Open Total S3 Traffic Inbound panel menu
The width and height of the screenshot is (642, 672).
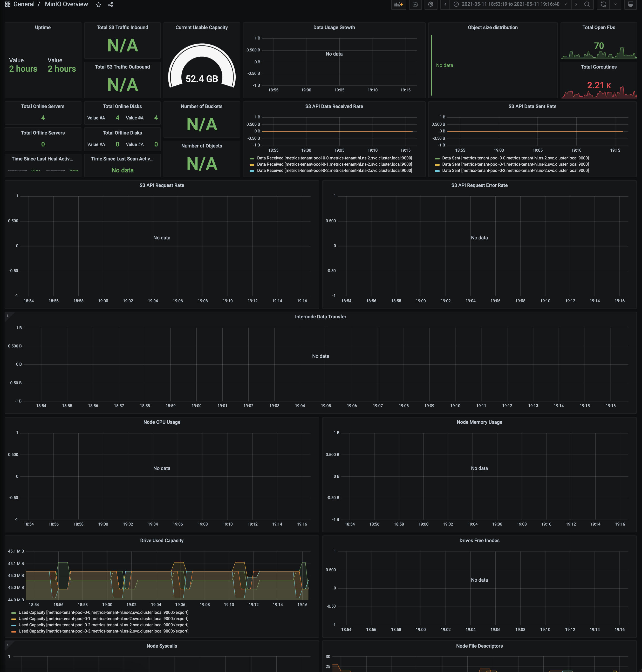click(x=122, y=28)
